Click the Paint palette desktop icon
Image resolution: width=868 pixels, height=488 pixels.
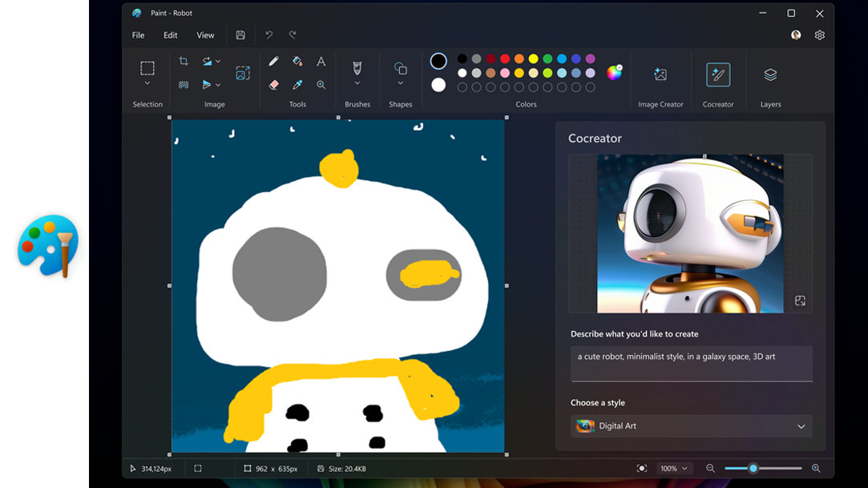click(x=48, y=245)
